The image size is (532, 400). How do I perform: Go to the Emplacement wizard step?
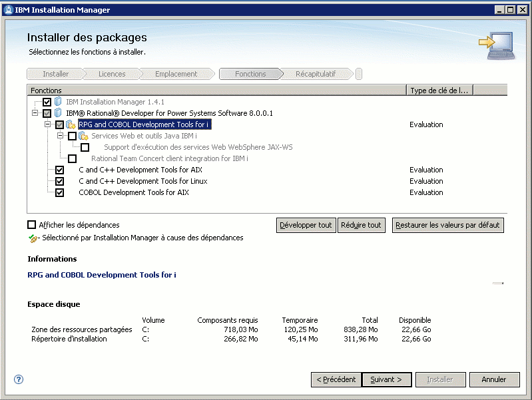(176, 74)
